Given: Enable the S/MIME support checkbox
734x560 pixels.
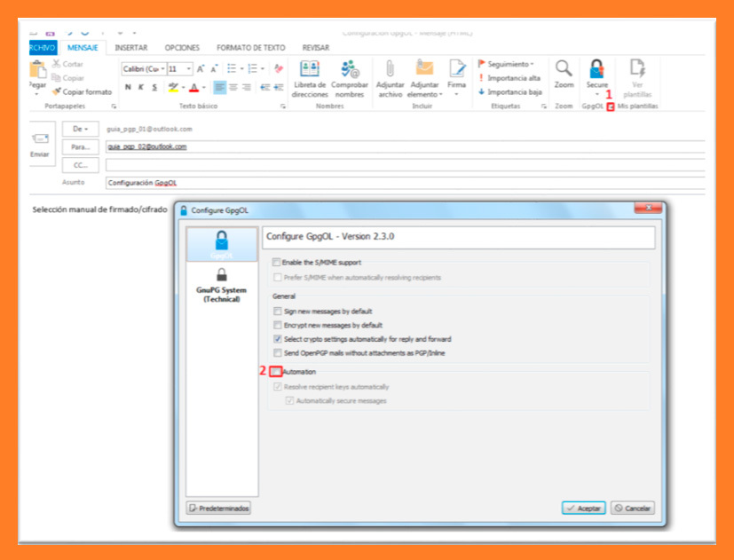Looking at the screenshot, I should 276,263.
